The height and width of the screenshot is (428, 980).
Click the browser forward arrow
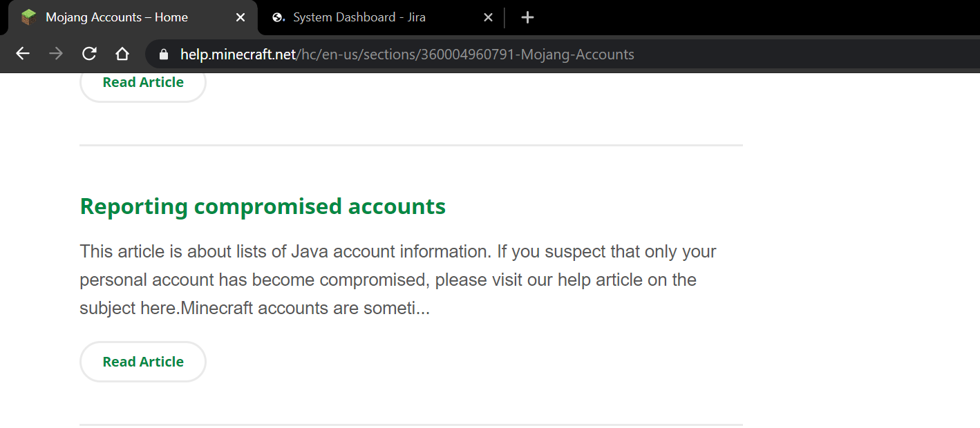click(56, 54)
